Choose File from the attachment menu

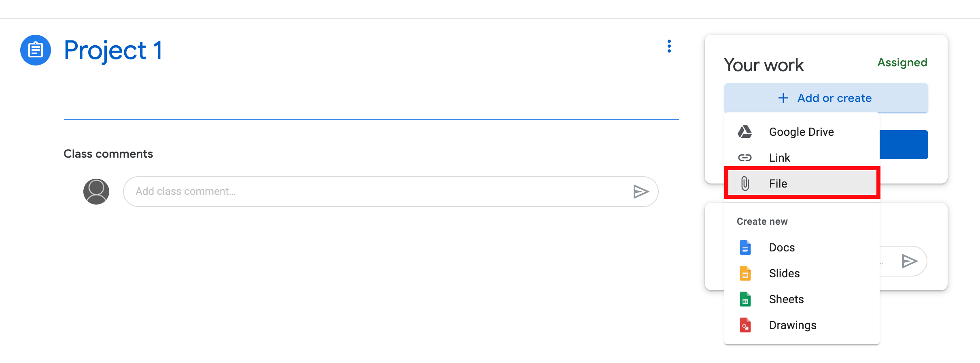pos(778,183)
